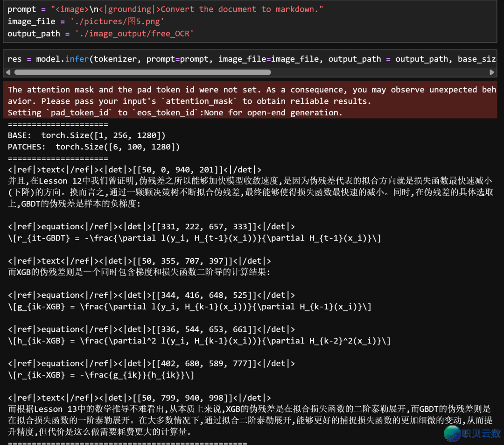Click the h_{ik-XGB} second-derivative equation
Image resolution: width=504 pixels, height=445 pixels.
click(201, 340)
